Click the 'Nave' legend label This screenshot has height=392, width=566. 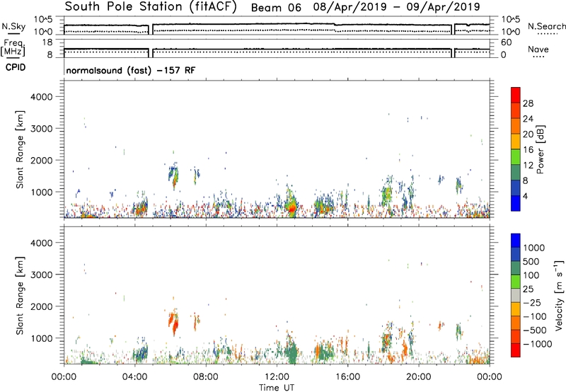538,49
